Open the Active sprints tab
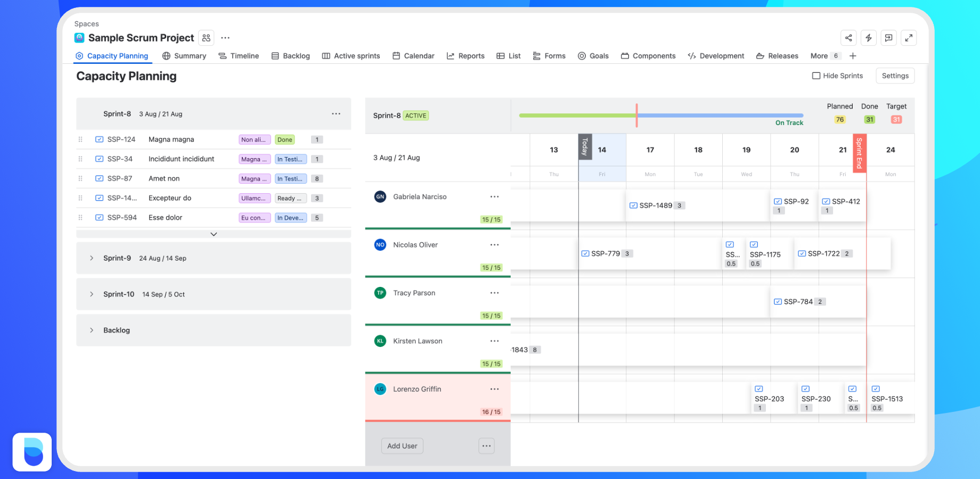The width and height of the screenshot is (980, 479). click(351, 56)
